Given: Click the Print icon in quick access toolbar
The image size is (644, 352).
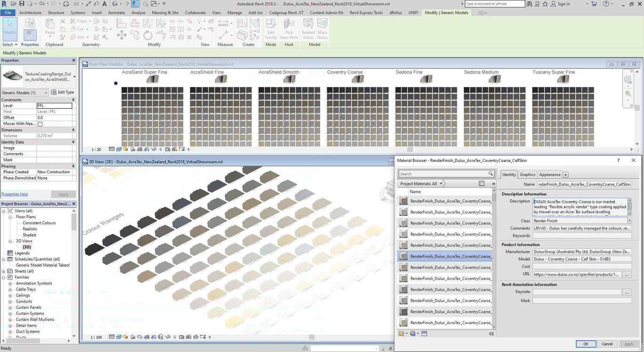Looking at the screenshot, I should [66, 4].
